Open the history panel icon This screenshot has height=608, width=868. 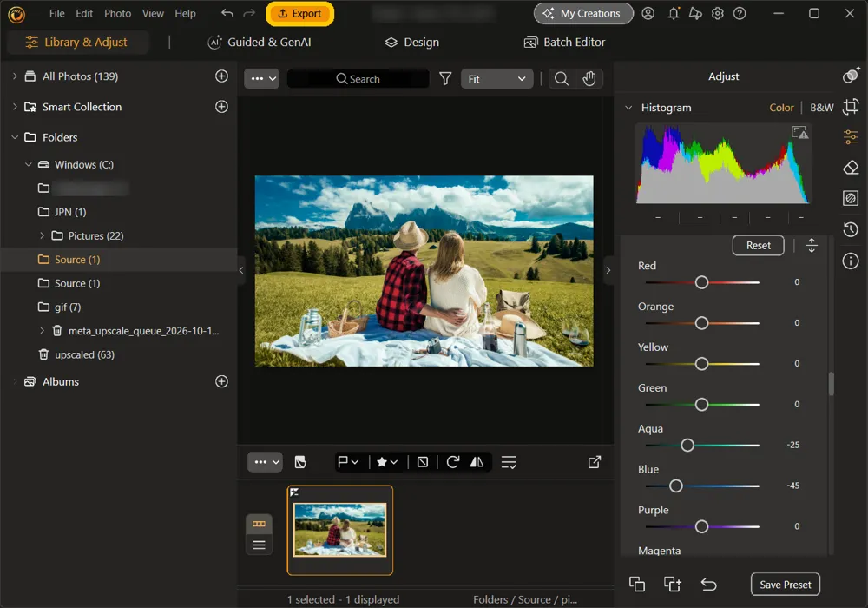point(851,228)
